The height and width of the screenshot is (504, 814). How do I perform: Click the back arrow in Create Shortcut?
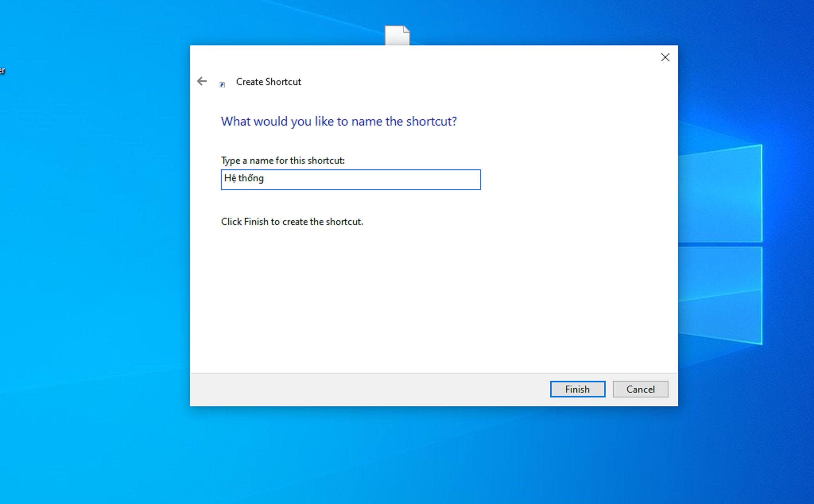pos(202,81)
